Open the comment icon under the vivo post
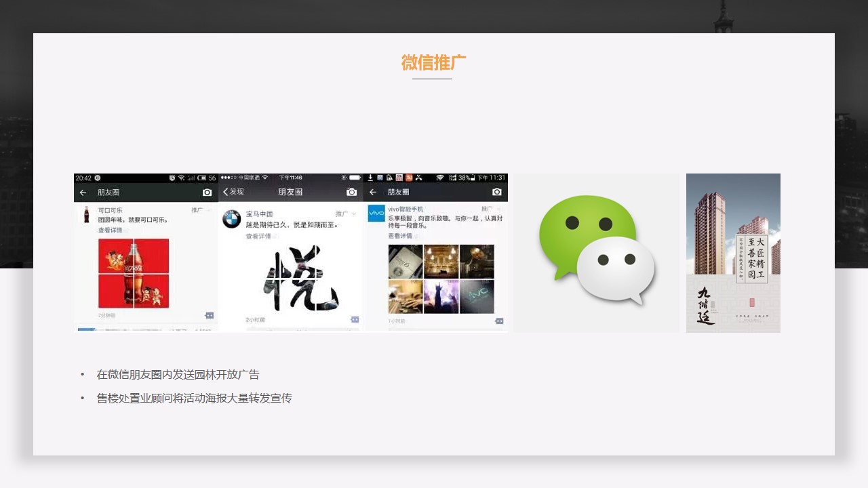The height and width of the screenshot is (488, 868). click(499, 321)
